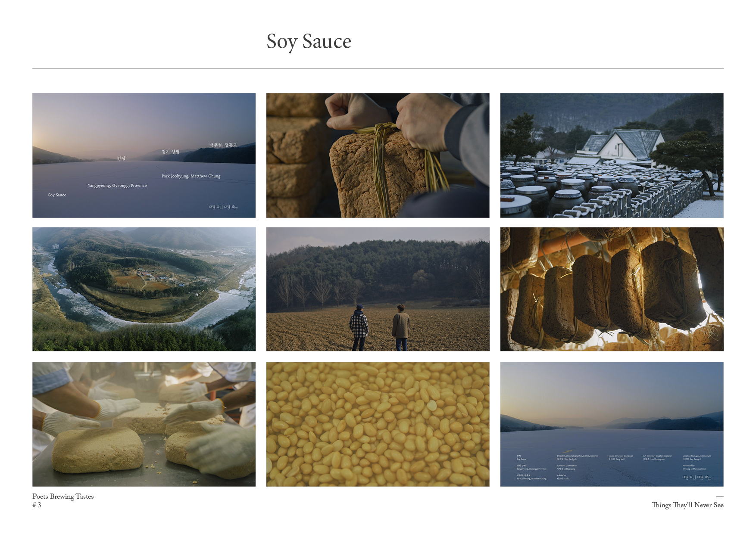Select the snowy fermentation jars courtyard photo

coord(612,155)
